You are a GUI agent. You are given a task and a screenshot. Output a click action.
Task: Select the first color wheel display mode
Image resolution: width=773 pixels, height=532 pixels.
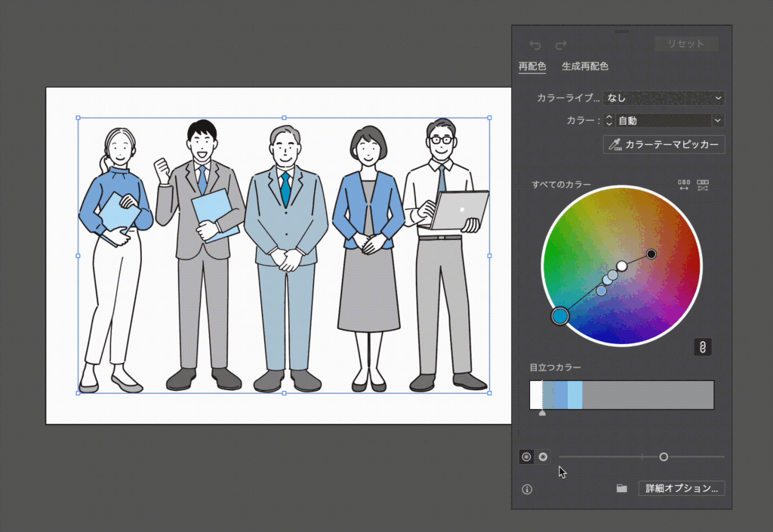click(x=526, y=457)
